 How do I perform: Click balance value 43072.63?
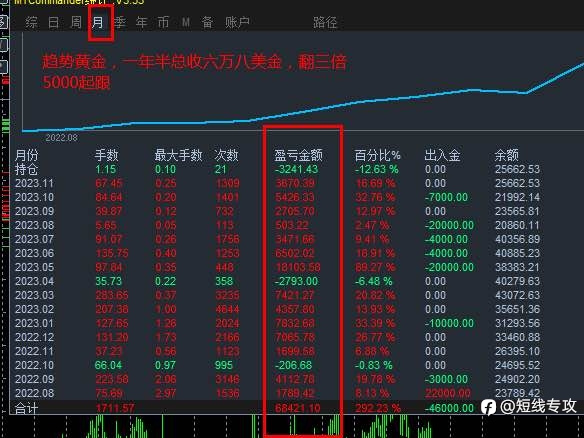(517, 295)
